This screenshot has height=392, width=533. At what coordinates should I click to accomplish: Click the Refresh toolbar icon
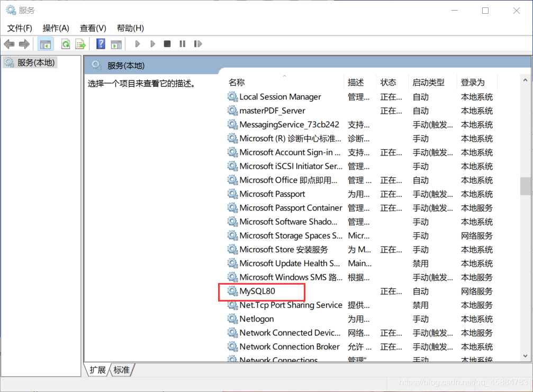point(66,44)
